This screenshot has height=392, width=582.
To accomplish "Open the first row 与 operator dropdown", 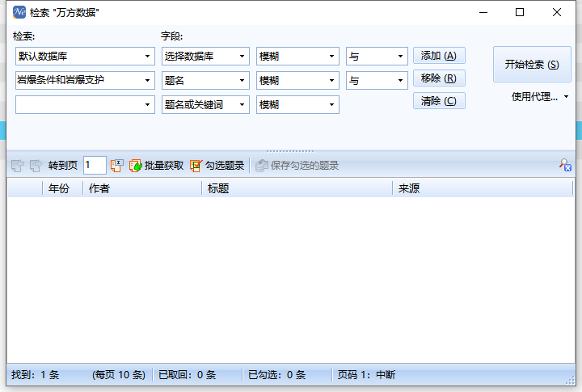I will pyautogui.click(x=400, y=57).
